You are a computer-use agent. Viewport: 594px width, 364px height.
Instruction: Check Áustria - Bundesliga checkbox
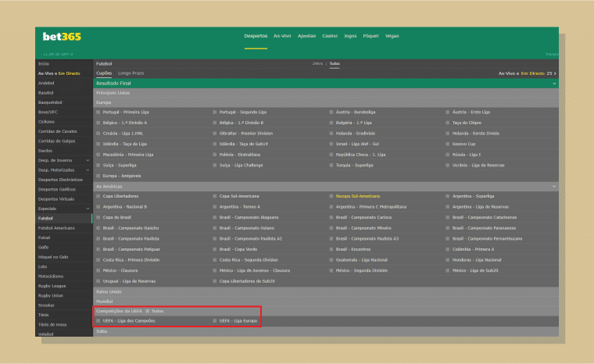(331, 112)
